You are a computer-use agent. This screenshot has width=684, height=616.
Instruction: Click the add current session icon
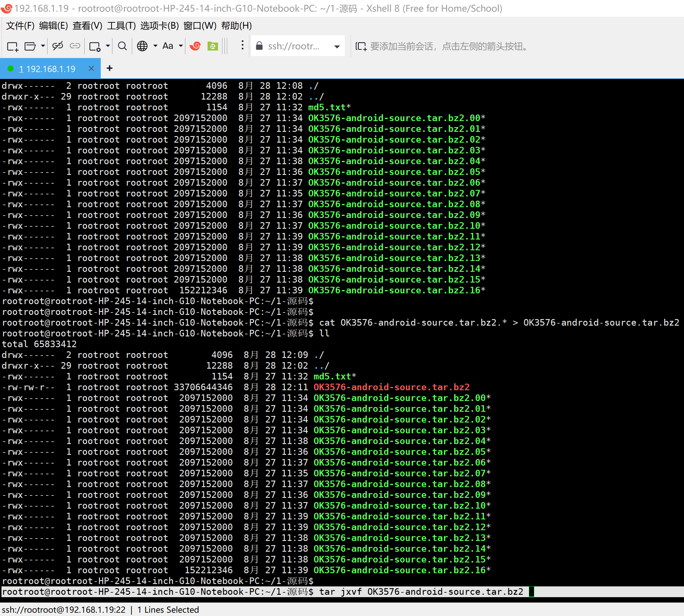point(361,46)
